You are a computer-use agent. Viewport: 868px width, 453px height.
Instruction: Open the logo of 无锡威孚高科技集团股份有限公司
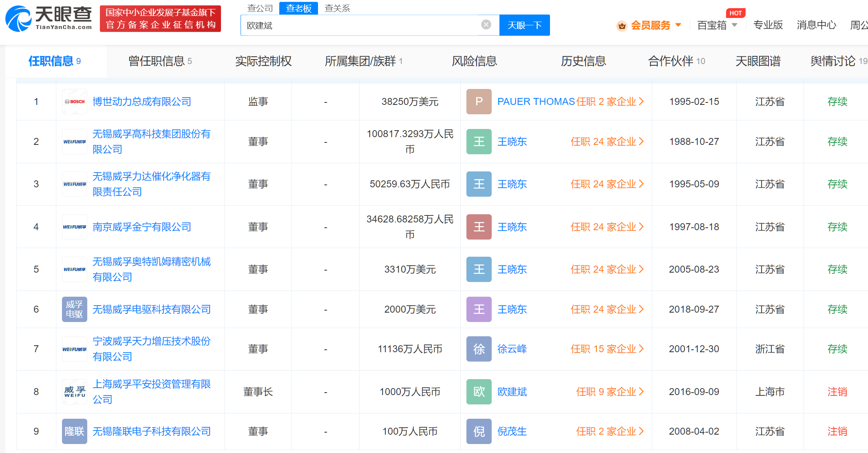75,142
